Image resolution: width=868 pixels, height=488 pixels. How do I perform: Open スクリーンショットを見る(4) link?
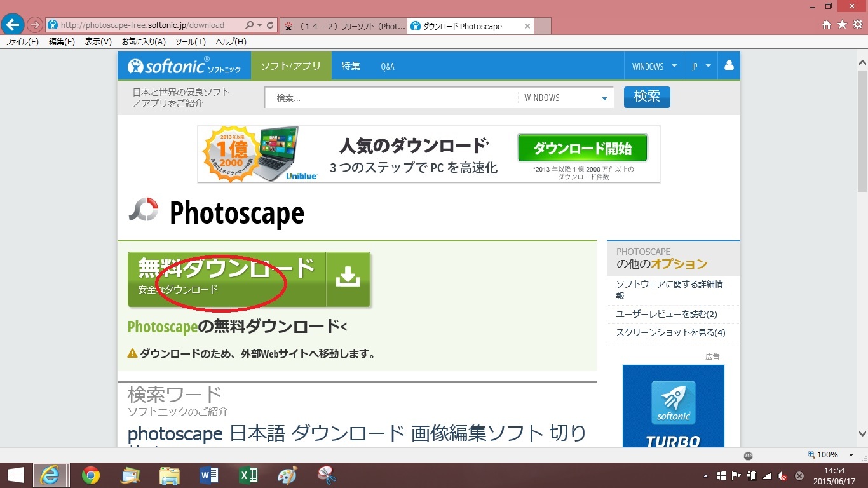click(670, 333)
